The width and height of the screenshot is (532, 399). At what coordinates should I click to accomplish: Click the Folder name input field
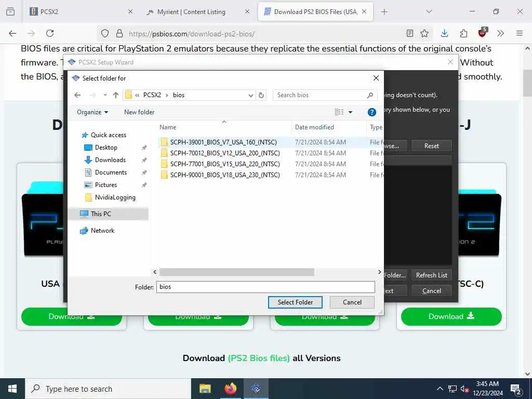tap(265, 287)
